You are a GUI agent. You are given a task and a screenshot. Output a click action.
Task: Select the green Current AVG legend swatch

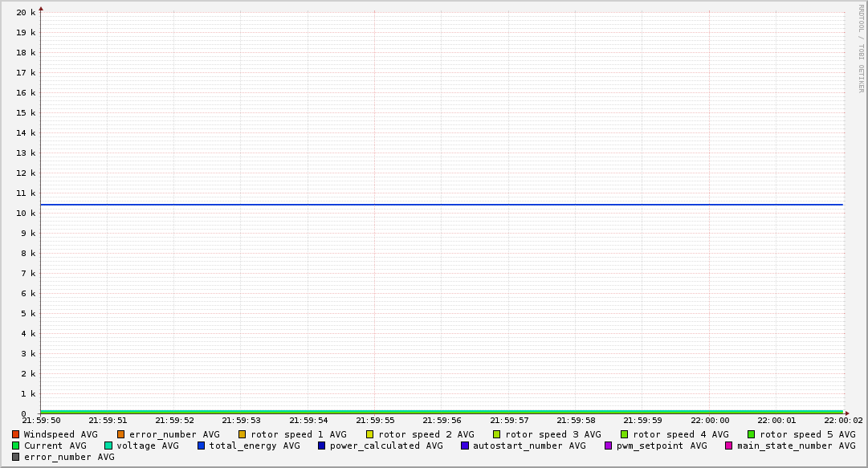coord(16,446)
